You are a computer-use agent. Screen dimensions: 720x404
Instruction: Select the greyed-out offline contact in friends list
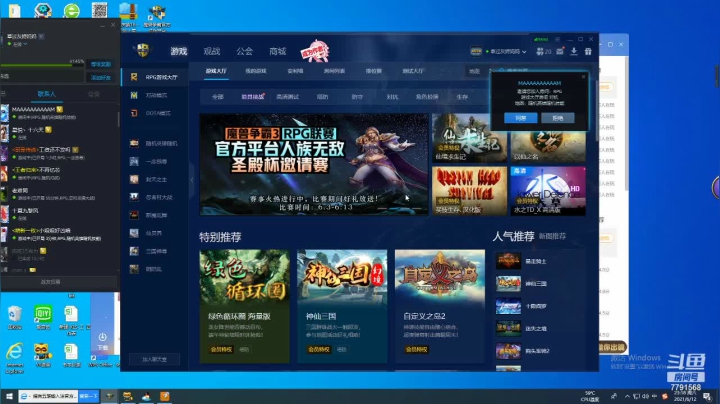pyautogui.click(x=60, y=254)
